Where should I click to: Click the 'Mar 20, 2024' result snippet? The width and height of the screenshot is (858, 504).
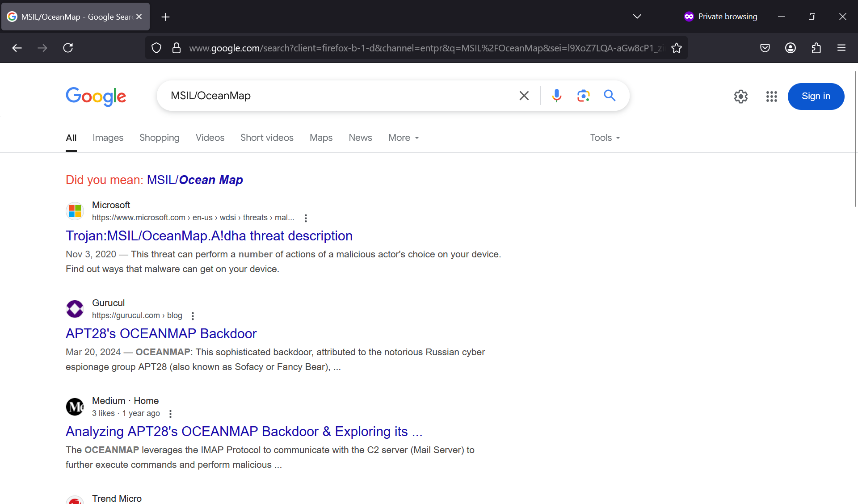pos(275,359)
